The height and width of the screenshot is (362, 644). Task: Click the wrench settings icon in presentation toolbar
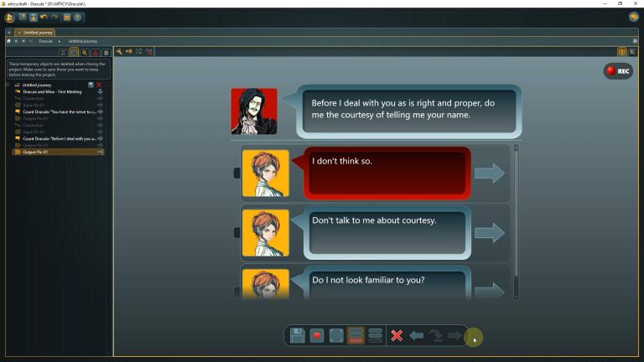(119, 51)
